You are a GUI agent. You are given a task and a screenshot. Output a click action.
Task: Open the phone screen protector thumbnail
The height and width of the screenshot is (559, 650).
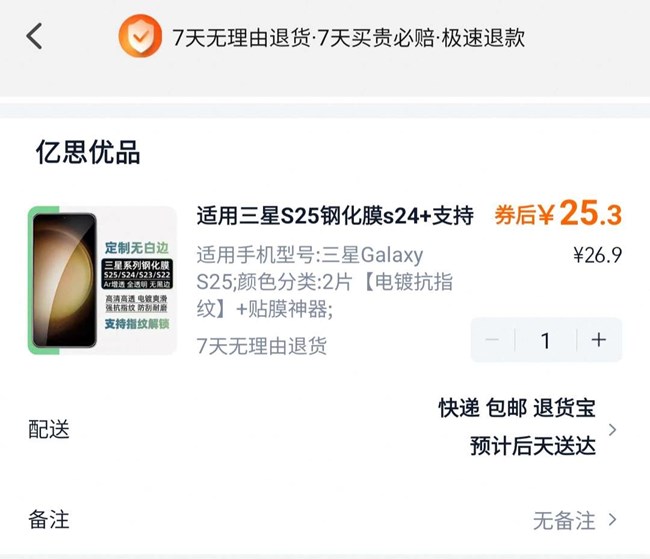[103, 281]
